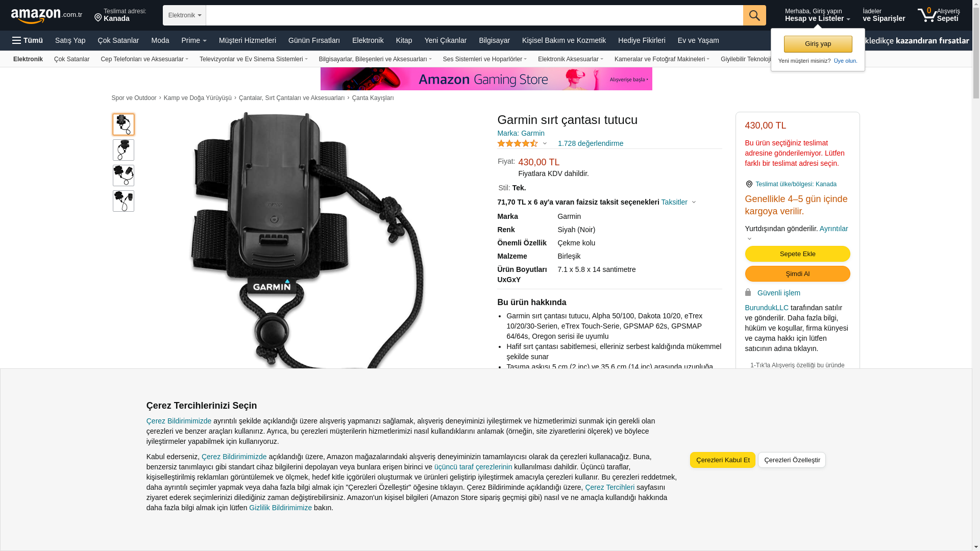The width and height of the screenshot is (980, 551).
Task: Select the first product thumbnail
Action: 124,124
